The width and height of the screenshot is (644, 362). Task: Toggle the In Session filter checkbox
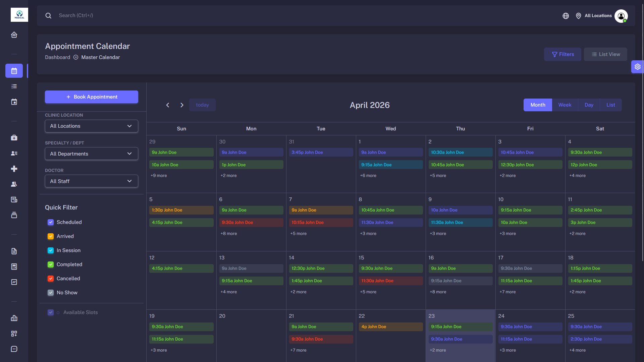click(51, 250)
